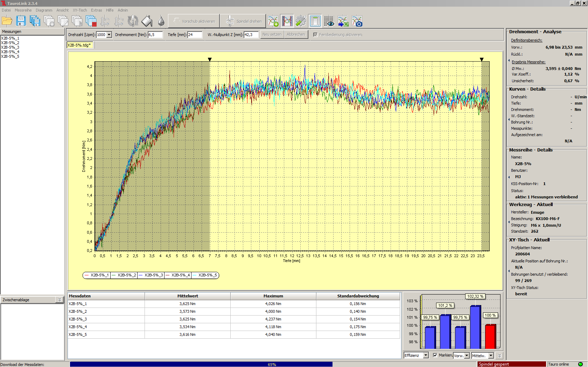Collapse the Drehmoment - Analyse section arrow
The height and width of the screenshot is (367, 588).
[509, 61]
